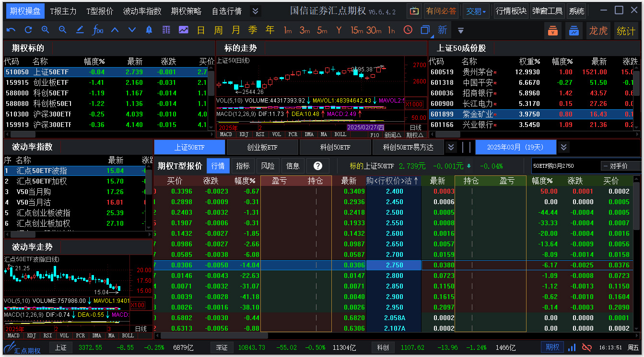The image size is (644, 357).
Task: Select the KDJ indicator in volatility chart
Action: tap(31, 336)
